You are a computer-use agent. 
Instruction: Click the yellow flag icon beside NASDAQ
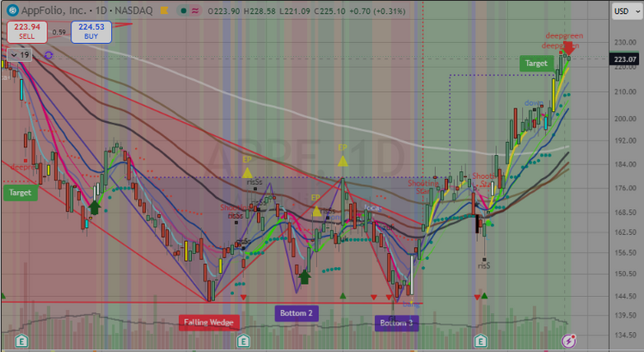pos(164,10)
